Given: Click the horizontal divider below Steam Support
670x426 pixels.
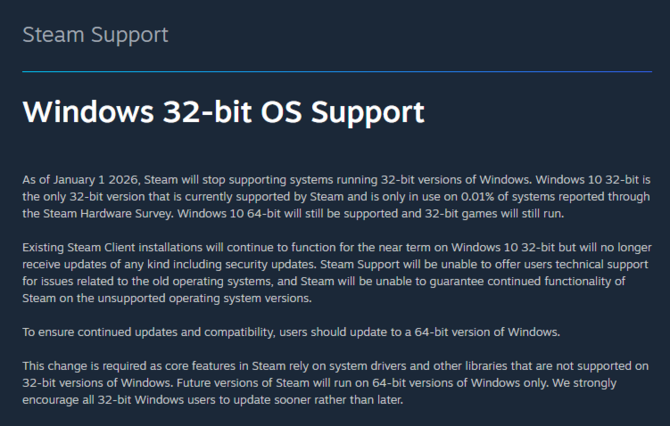Looking at the screenshot, I should (335, 72).
